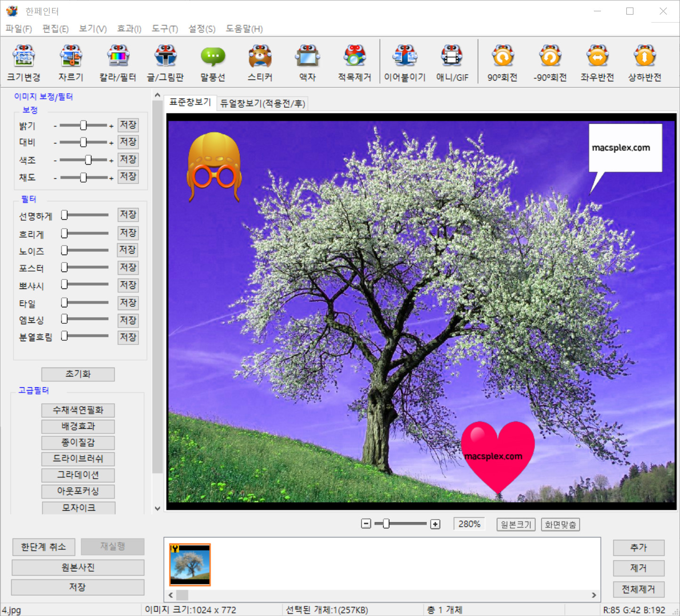Save the 엠보싱 filter with 저장
This screenshot has width=680, height=616.
[128, 320]
